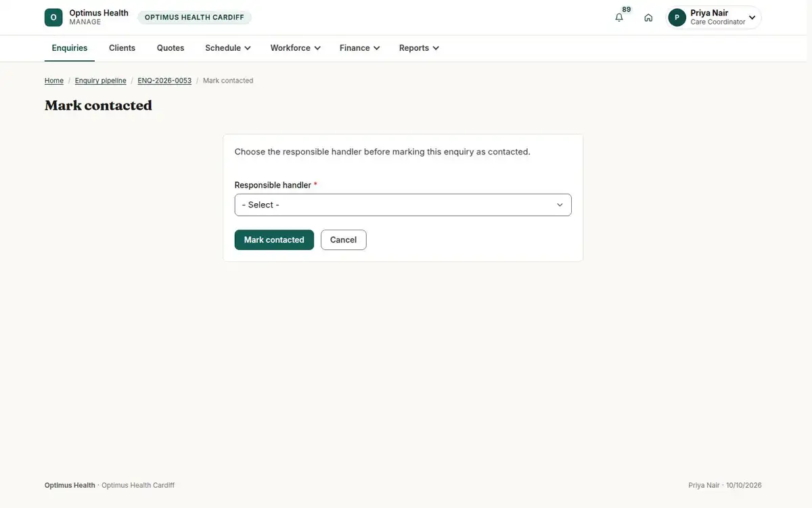
Task: Expand the Workforce menu
Action: click(295, 48)
